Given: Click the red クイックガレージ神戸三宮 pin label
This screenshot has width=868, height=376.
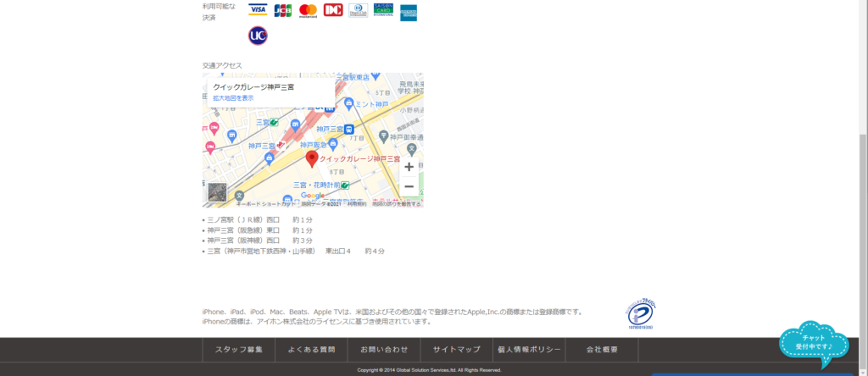Looking at the screenshot, I should pos(360,158).
